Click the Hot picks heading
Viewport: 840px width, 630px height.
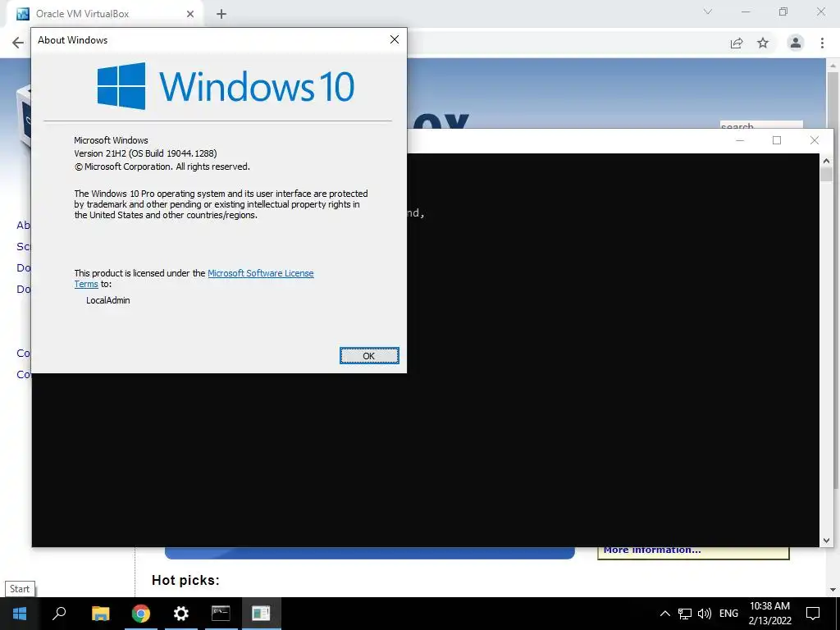(x=185, y=580)
